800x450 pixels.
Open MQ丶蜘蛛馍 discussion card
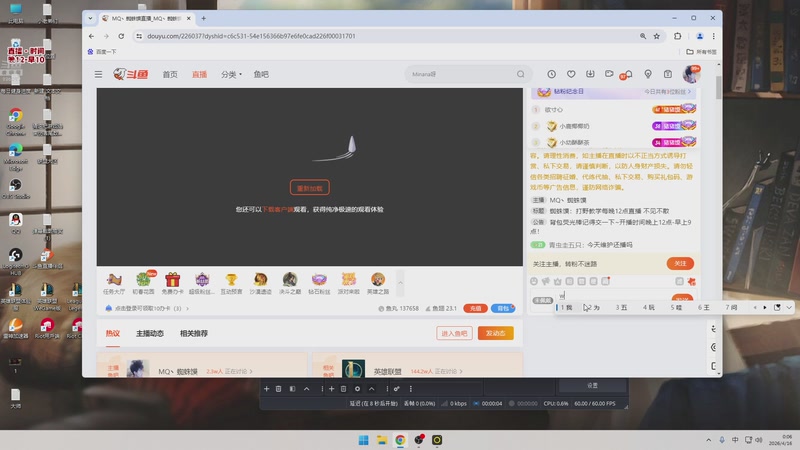203,365
